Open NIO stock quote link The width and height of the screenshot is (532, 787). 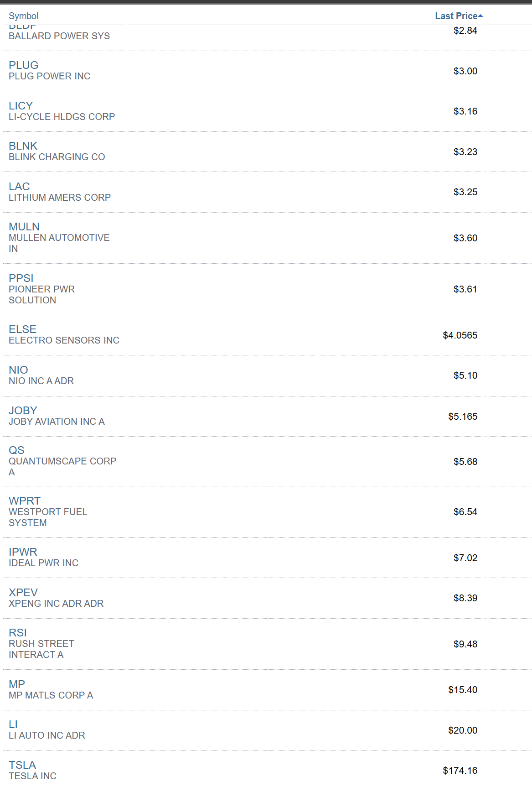(18, 370)
